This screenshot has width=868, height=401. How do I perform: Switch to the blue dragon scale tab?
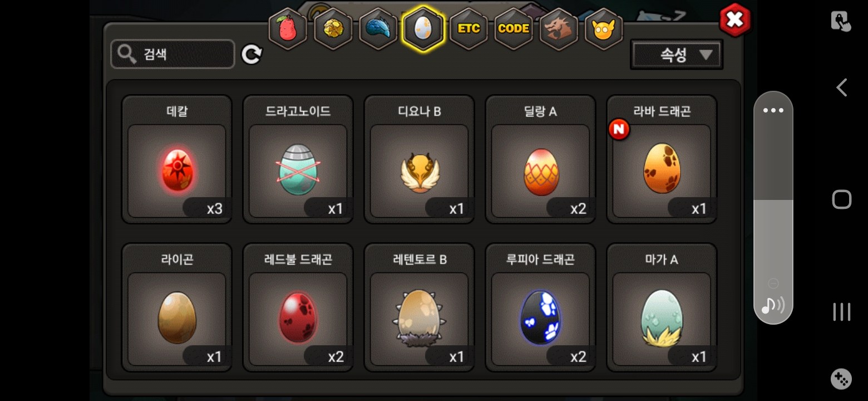[378, 28]
